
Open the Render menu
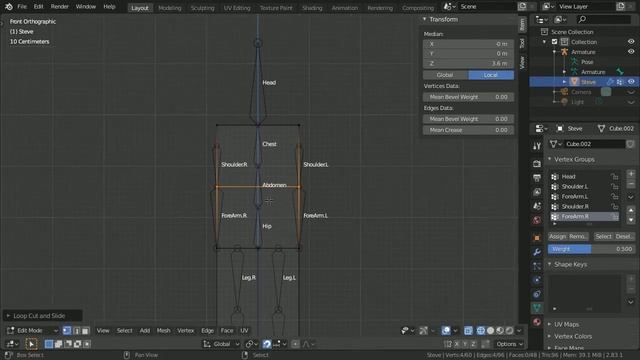pos(60,7)
